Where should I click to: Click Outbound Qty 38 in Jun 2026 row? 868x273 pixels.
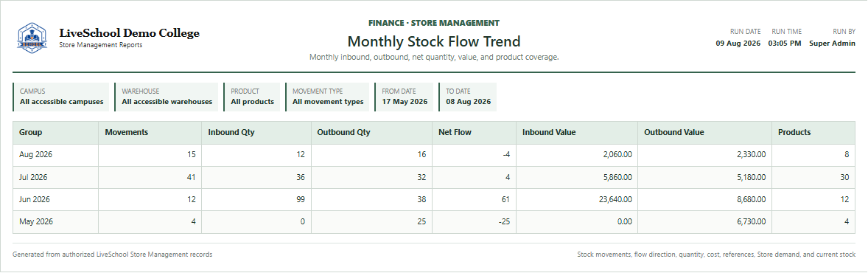click(x=371, y=200)
